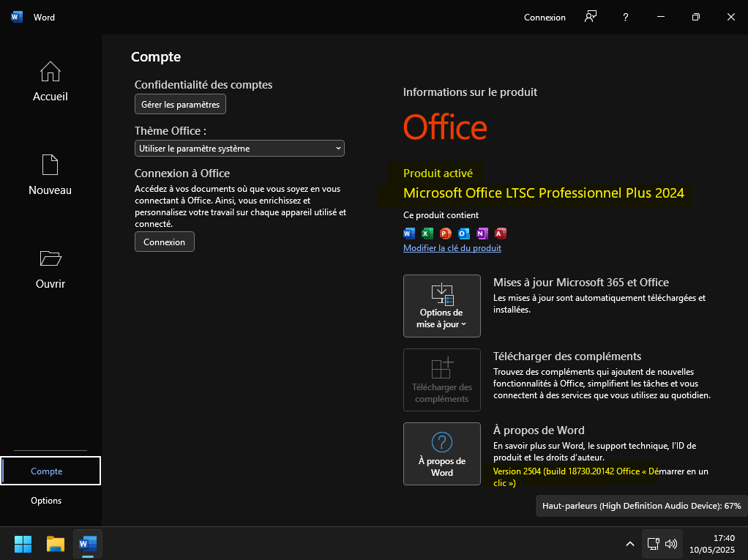Open the clock and date in taskbar
The image size is (748, 560).
click(x=711, y=544)
